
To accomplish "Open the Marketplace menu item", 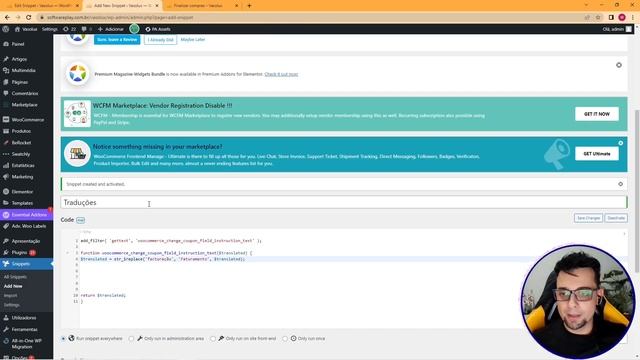I will [x=24, y=104].
